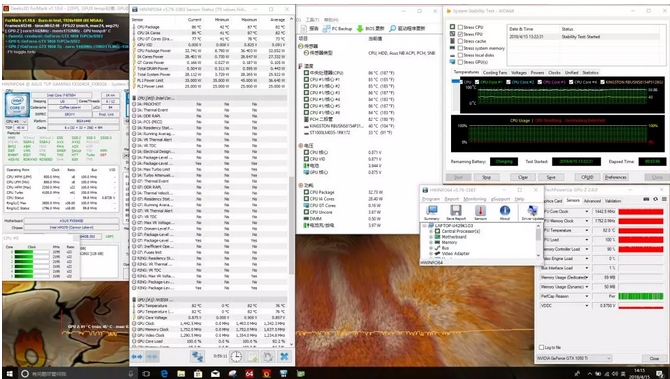
Task: Open the GPU Core Clock sensor dropdown
Action: coord(587,212)
